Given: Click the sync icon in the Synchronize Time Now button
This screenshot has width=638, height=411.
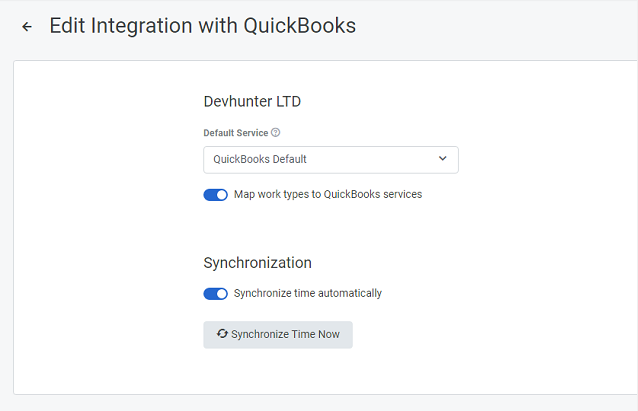Looking at the screenshot, I should point(222,334).
